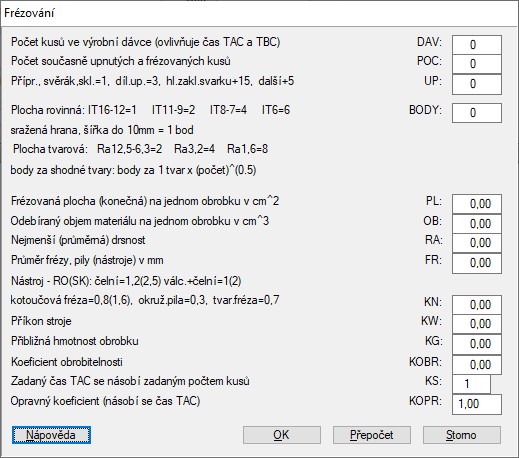Click the RA roughness input field

(x=477, y=243)
